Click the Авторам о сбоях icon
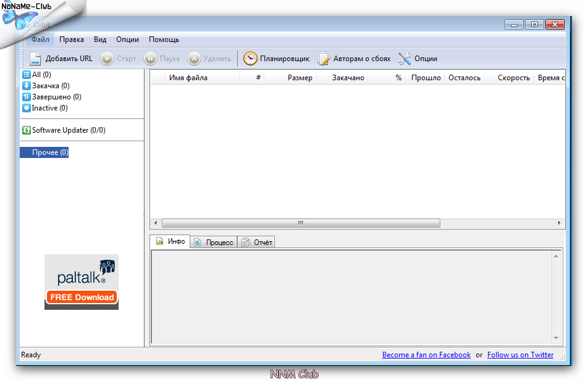588x382 pixels. (x=324, y=59)
